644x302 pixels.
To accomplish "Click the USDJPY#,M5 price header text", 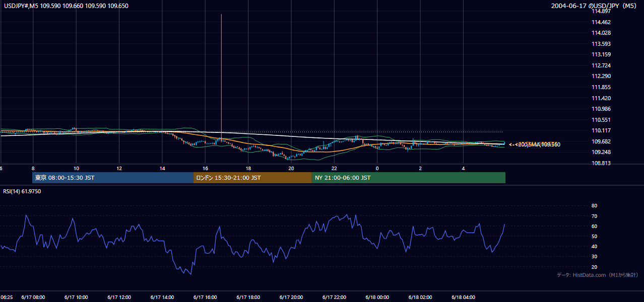I will pyautogui.click(x=65, y=6).
